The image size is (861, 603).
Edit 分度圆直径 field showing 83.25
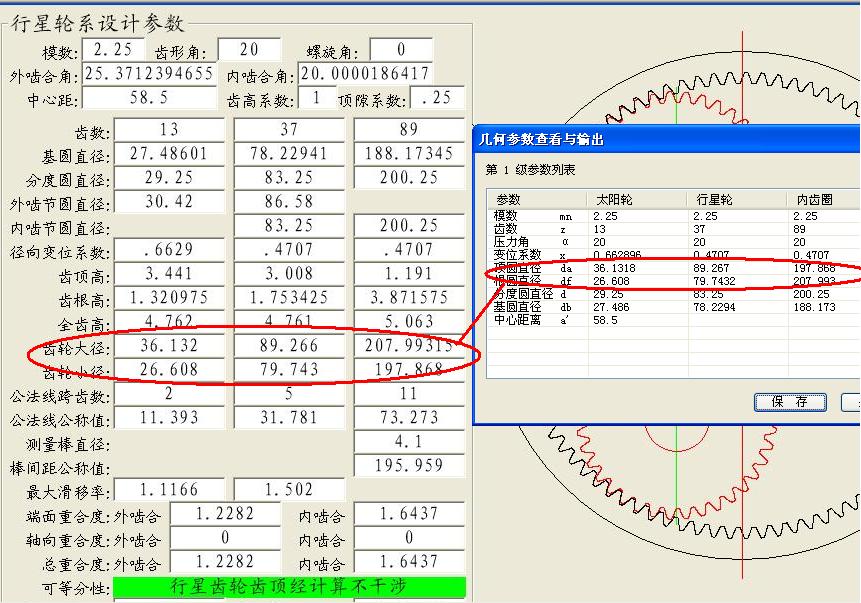coord(289,177)
